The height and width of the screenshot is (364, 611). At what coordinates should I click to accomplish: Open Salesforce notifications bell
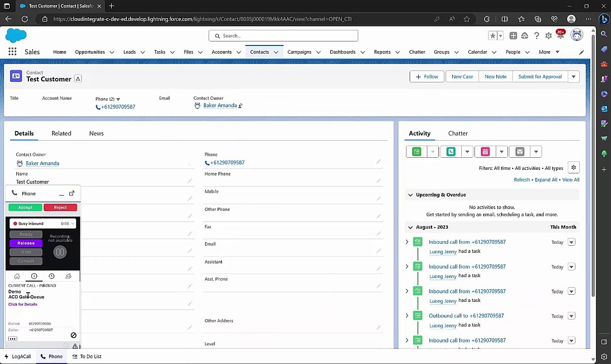(x=560, y=35)
